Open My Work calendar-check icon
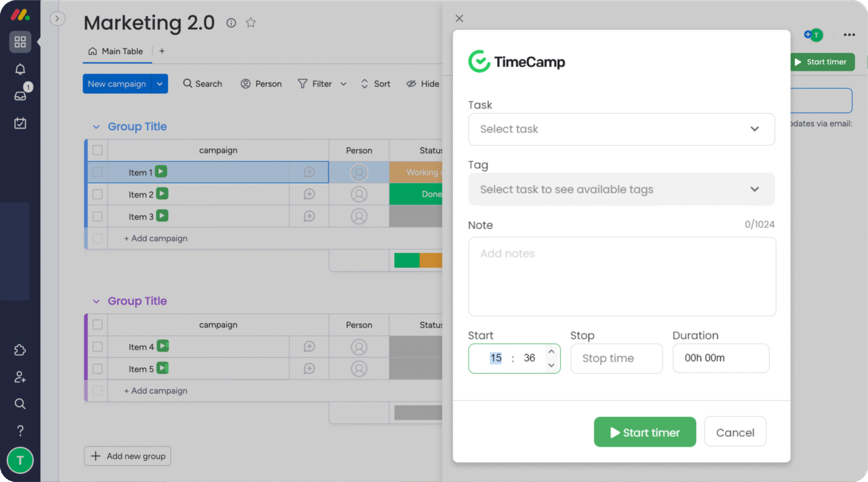The width and height of the screenshot is (868, 482). click(20, 123)
